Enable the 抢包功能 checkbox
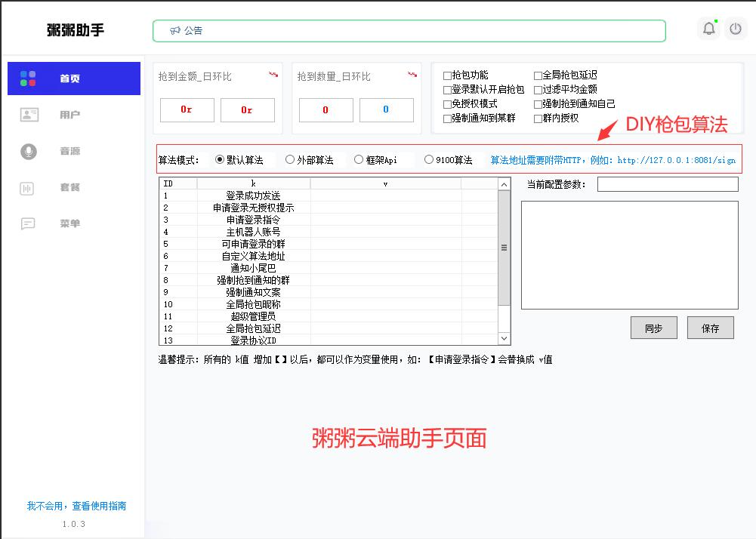Screen dimensions: 756x539 click(447, 75)
